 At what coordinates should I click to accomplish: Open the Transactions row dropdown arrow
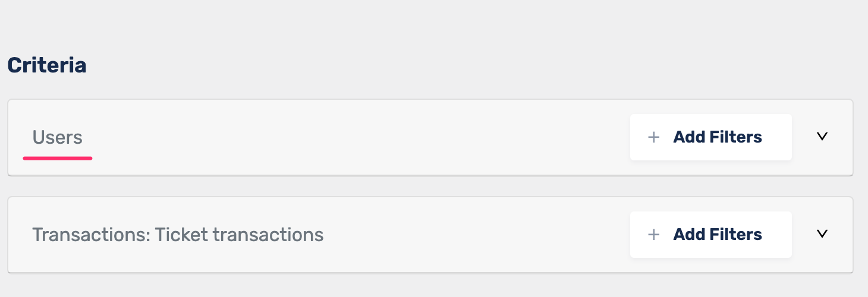pyautogui.click(x=822, y=234)
